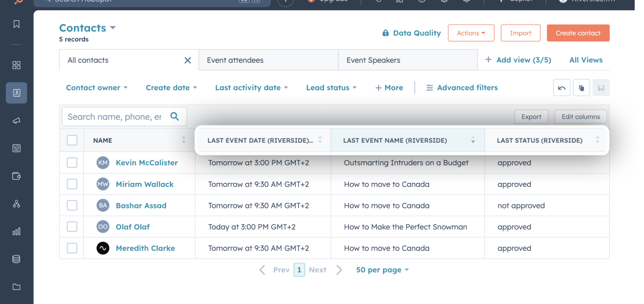Click 'Outsmarting Intruders on a Budget' cell
Image resolution: width=644 pixels, height=304 pixels.
(408, 163)
